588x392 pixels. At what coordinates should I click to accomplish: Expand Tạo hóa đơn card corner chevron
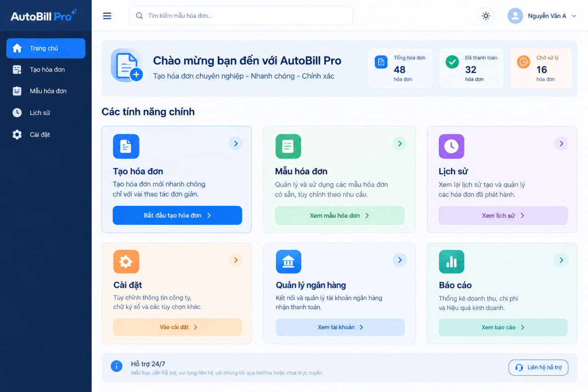coord(236,144)
